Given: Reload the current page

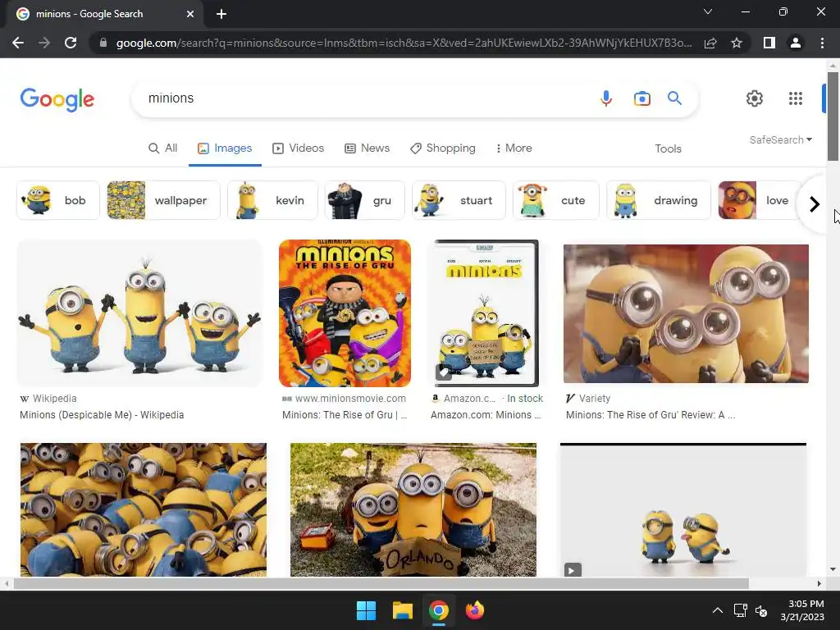Looking at the screenshot, I should click(x=71, y=43).
